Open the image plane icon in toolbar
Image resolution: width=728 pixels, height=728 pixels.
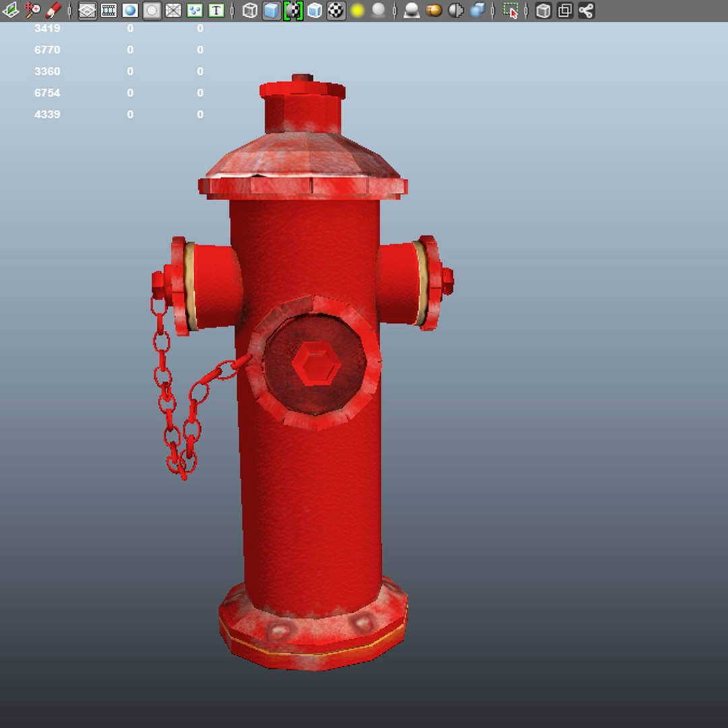[x=10, y=10]
